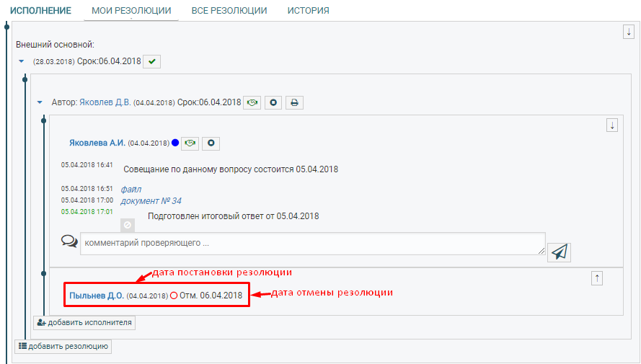Click the green checkmark button next to Срок:06.04.2018
The image size is (641, 364).
[151, 62]
